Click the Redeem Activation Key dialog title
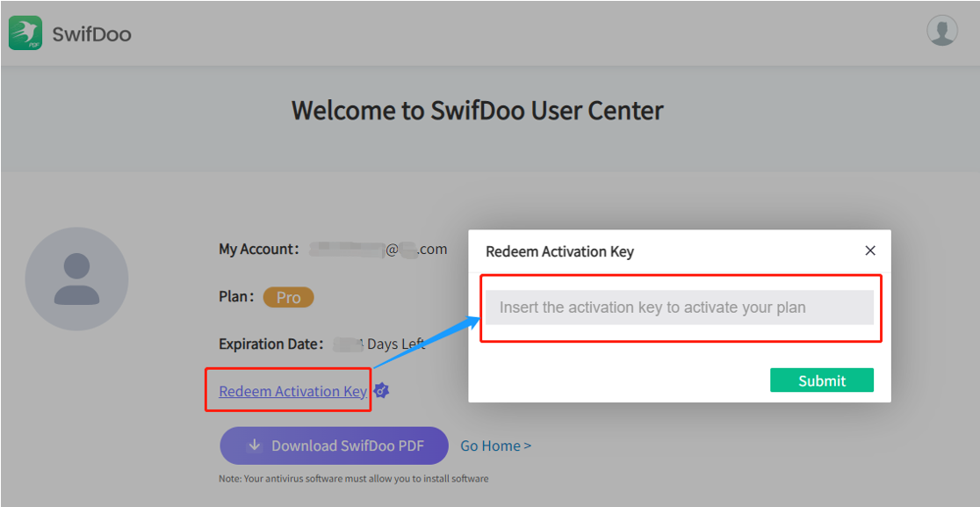Screen dimensions: 980x507 coord(560,251)
